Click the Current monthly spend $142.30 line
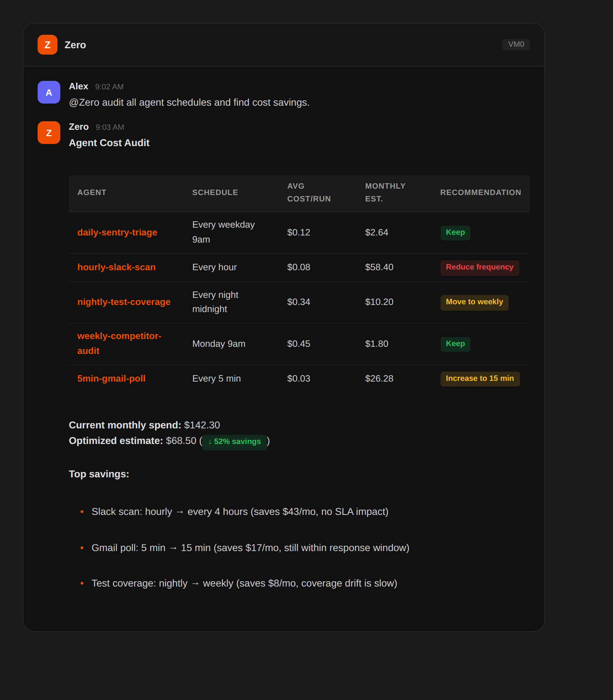Screen dimensions: 613x700 coord(144,425)
